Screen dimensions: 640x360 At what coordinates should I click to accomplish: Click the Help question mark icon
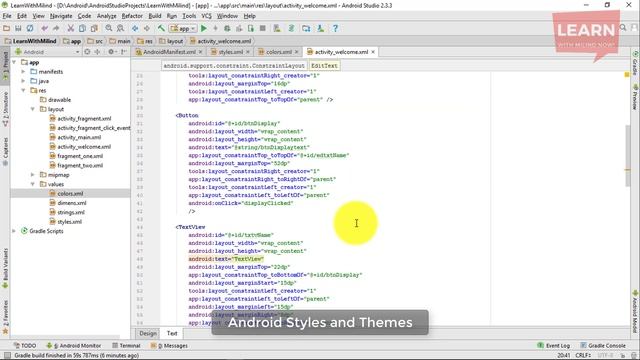pos(335,28)
